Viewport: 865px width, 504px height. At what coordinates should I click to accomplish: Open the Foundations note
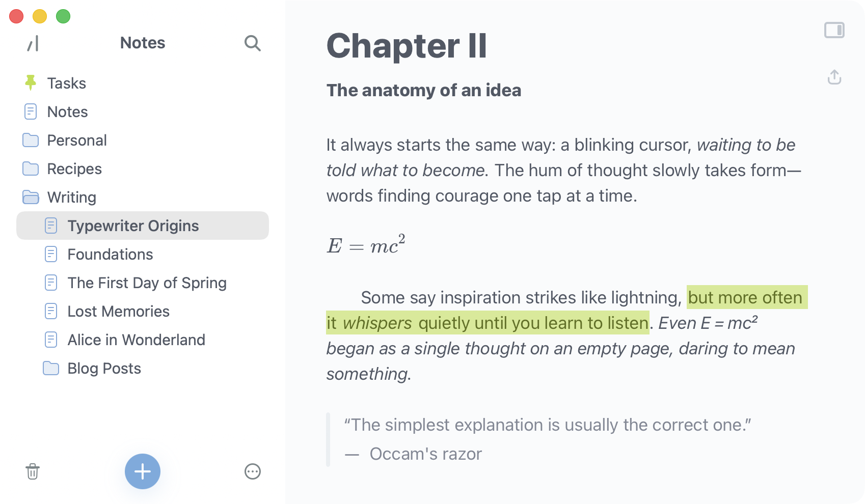110,254
